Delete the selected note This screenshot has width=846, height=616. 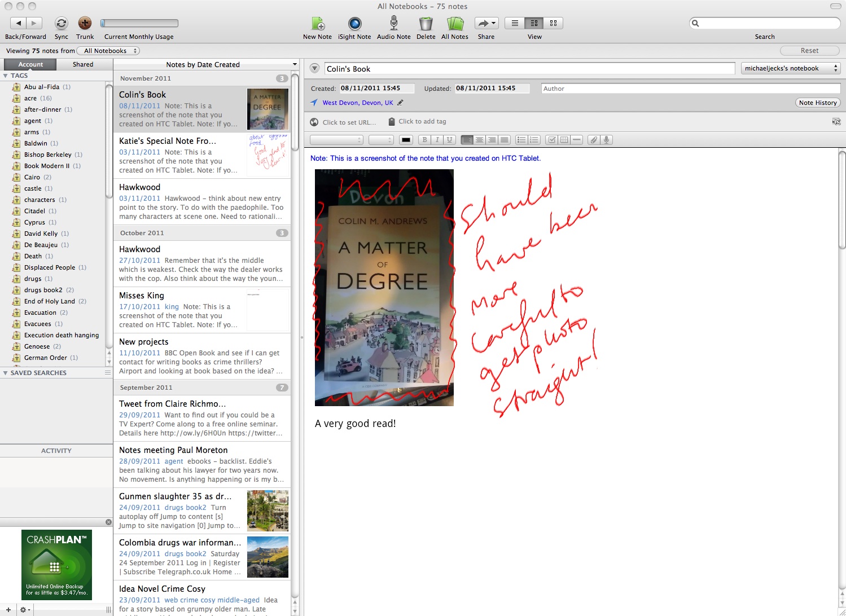pyautogui.click(x=426, y=24)
